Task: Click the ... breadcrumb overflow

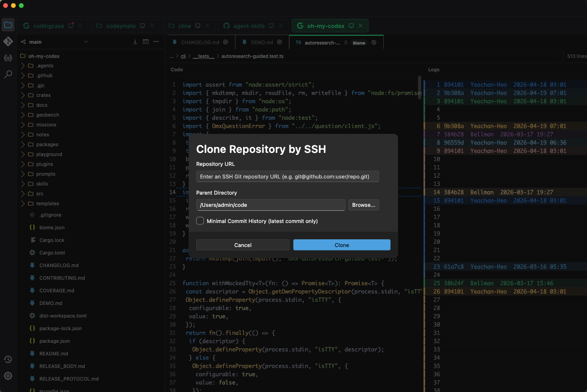Action: click(171, 56)
